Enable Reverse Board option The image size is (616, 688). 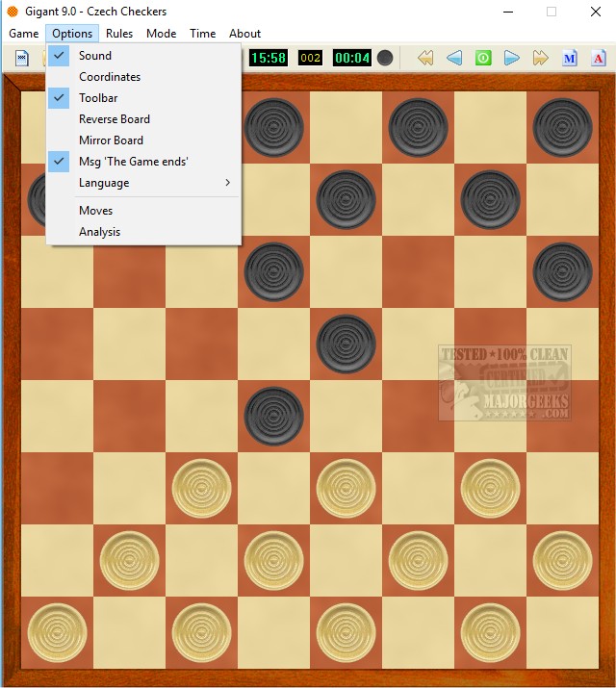[x=144, y=119]
